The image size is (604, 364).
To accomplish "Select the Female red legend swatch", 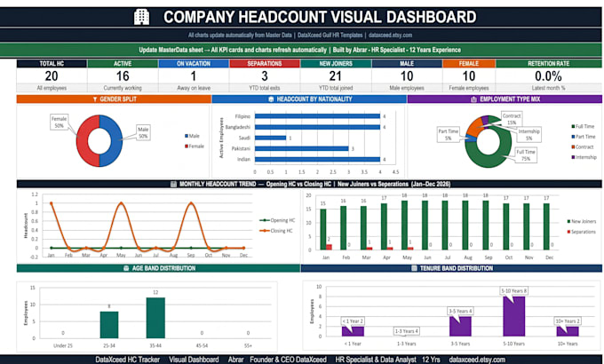I will pos(187,146).
